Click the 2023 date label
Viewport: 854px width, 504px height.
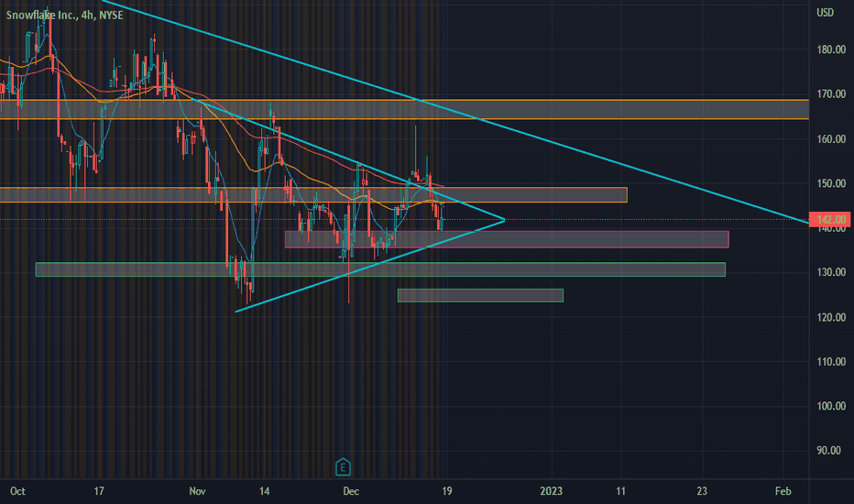coord(552,491)
